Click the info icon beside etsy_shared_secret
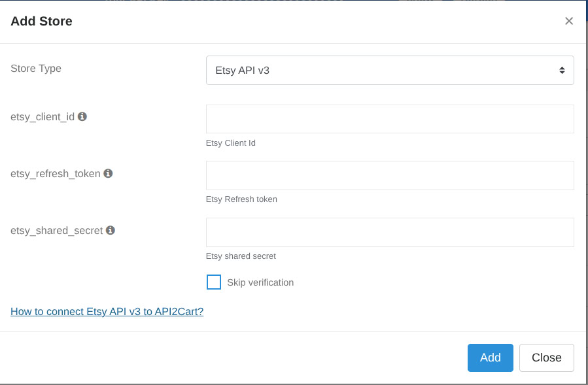Screen dimensions: 588x385 111,230
